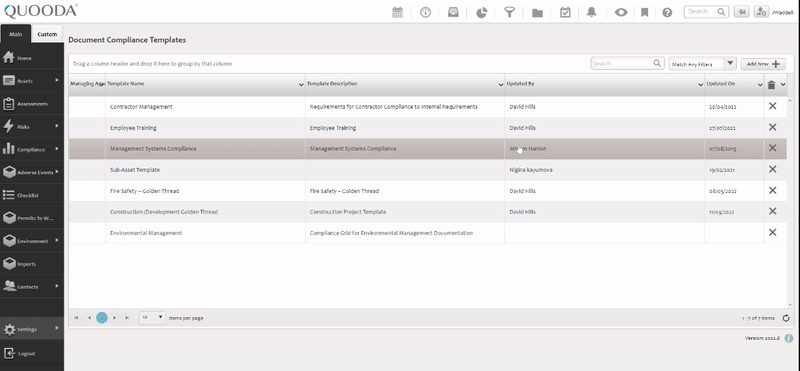Delete the Fire Safety – Golden Thread row
Image resolution: width=800 pixels, height=371 pixels.
(772, 190)
